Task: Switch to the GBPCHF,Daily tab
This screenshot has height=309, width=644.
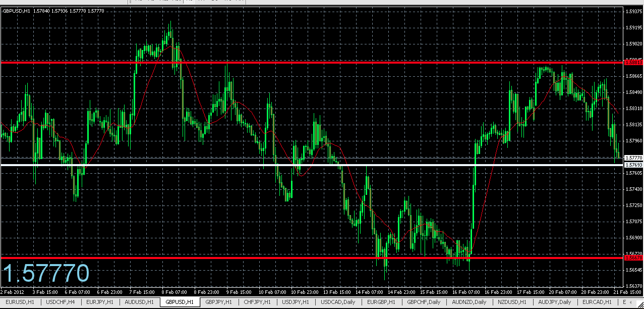Action: [x=424, y=302]
